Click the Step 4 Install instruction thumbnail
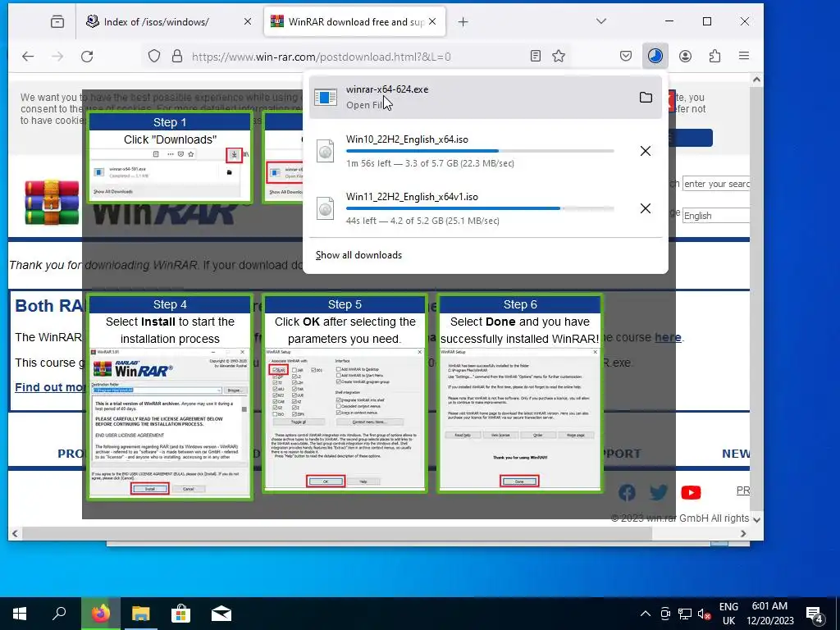Screen dimensions: 840x630 (x=170, y=397)
